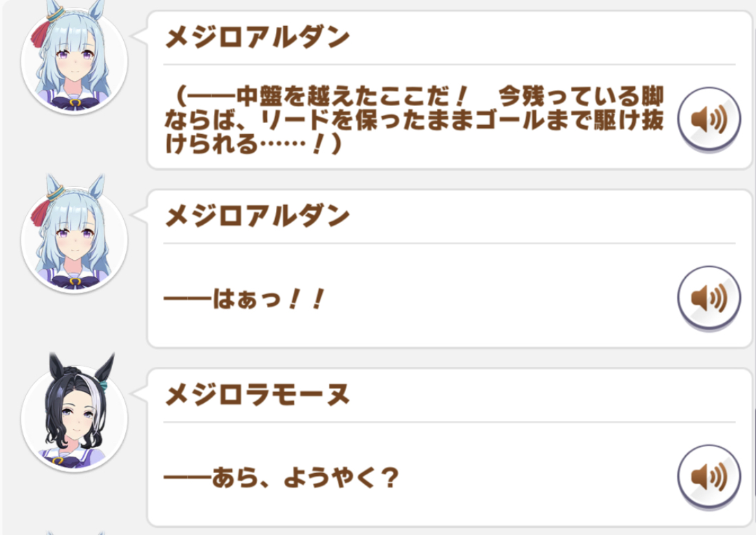Click the bubble pointer of メジロラモーヌ's dialogue
Image resolution: width=756 pixels, height=535 pixels.
[x=140, y=393]
